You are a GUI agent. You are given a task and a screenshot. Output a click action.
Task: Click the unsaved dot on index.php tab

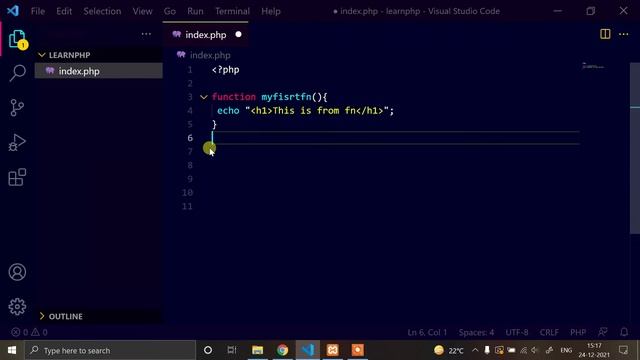pyautogui.click(x=238, y=35)
